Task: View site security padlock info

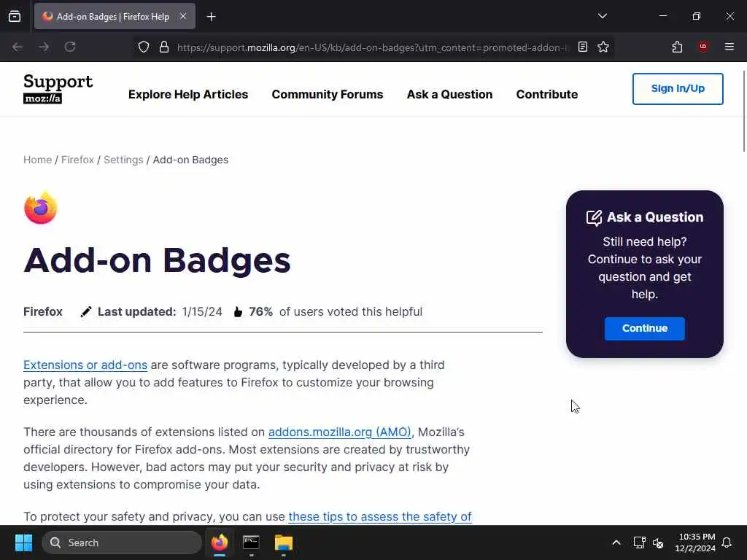Action: coord(164,47)
